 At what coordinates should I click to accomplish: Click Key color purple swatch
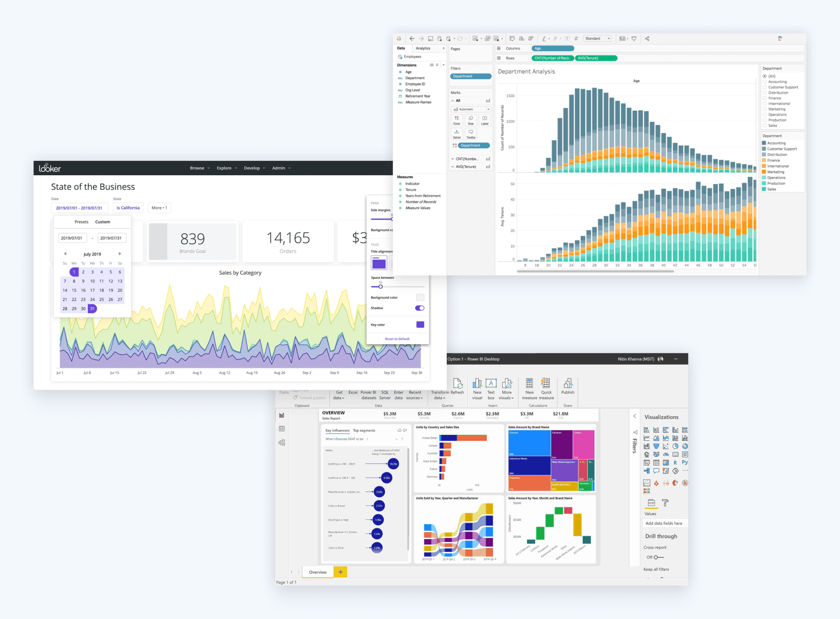tap(420, 325)
